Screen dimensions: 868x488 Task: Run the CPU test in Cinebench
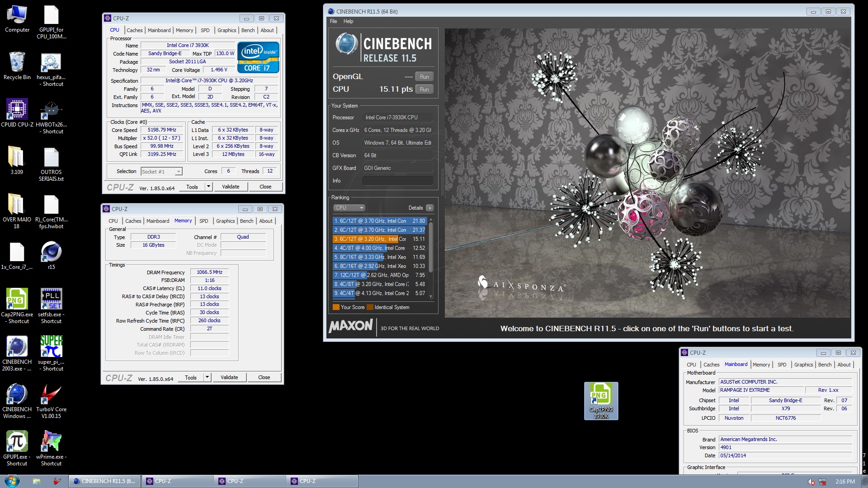[424, 89]
